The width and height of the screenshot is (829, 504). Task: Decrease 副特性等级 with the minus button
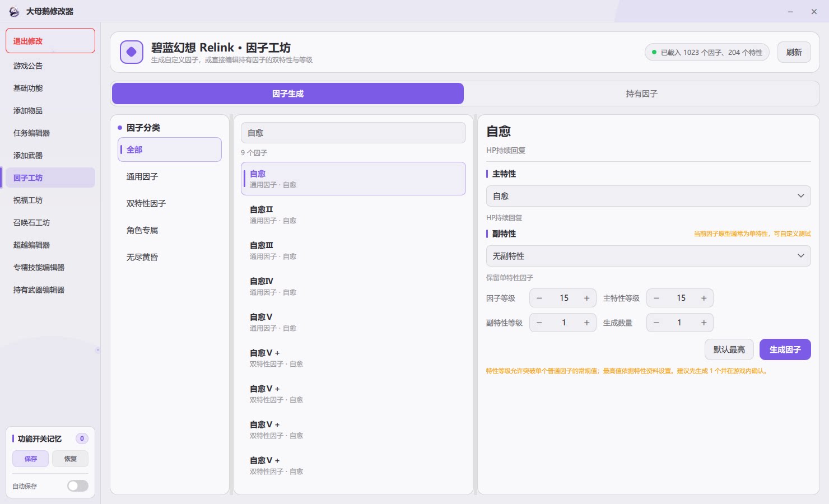click(539, 323)
